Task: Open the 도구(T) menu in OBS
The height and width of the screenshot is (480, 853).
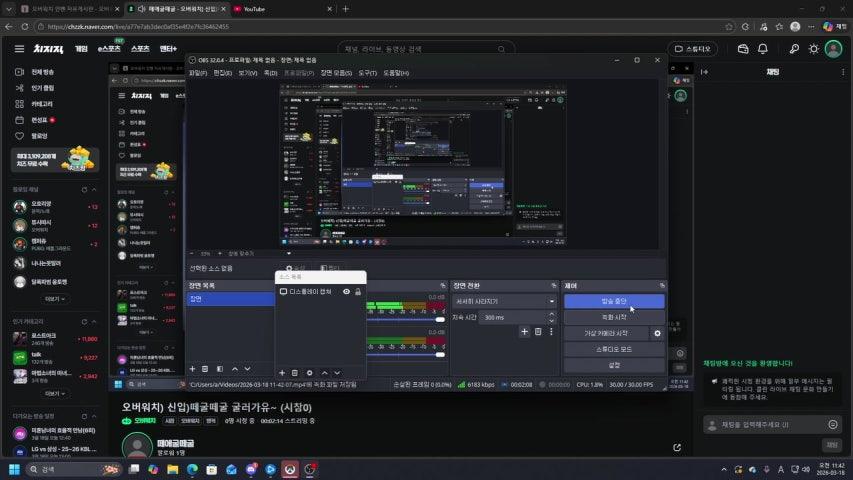Action: pos(368,73)
